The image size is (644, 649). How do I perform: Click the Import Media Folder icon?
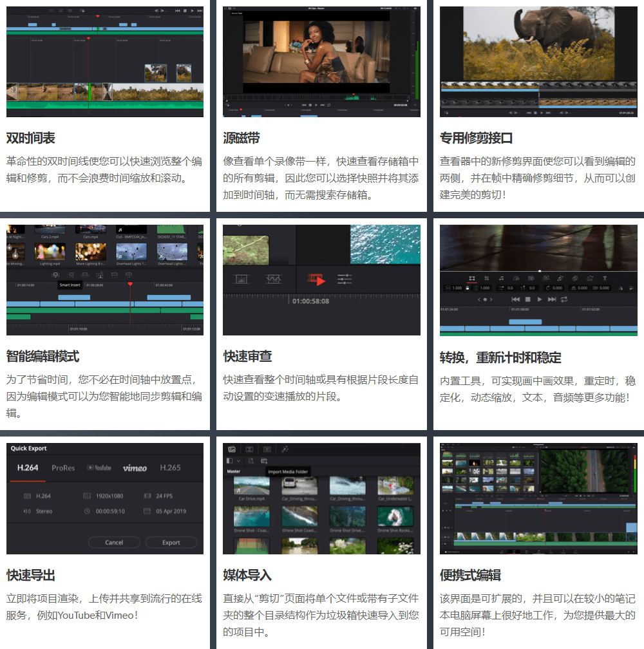263,461
